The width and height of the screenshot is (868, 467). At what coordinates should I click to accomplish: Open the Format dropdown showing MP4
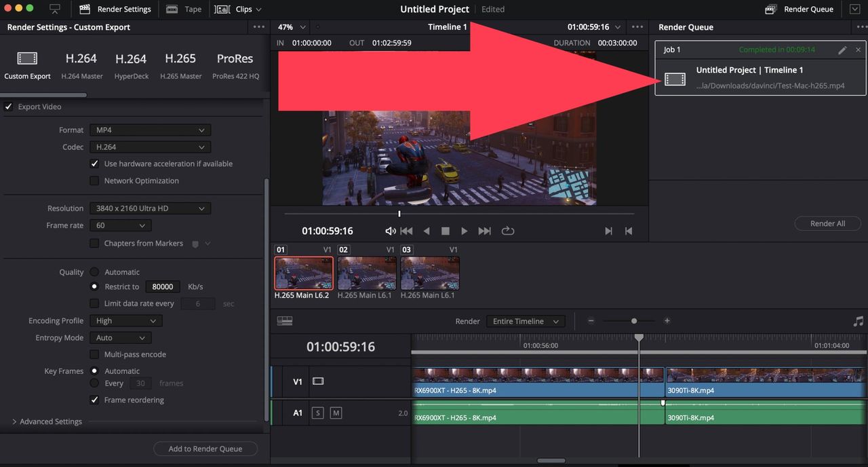(151, 130)
